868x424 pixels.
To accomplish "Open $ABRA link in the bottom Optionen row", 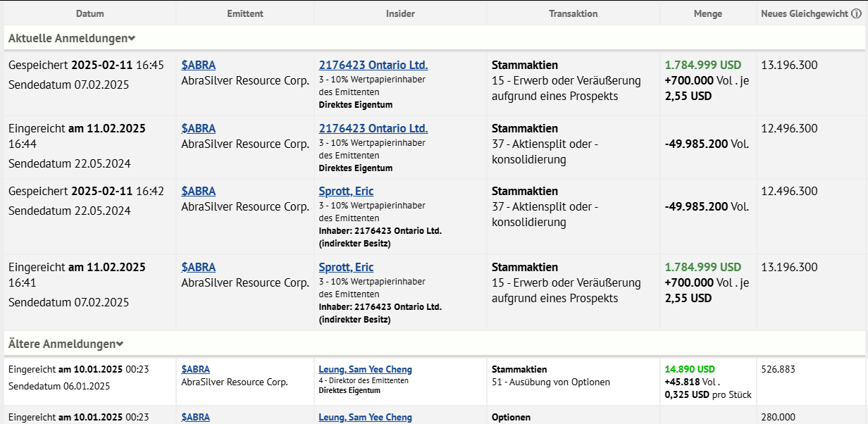I will (x=195, y=417).
